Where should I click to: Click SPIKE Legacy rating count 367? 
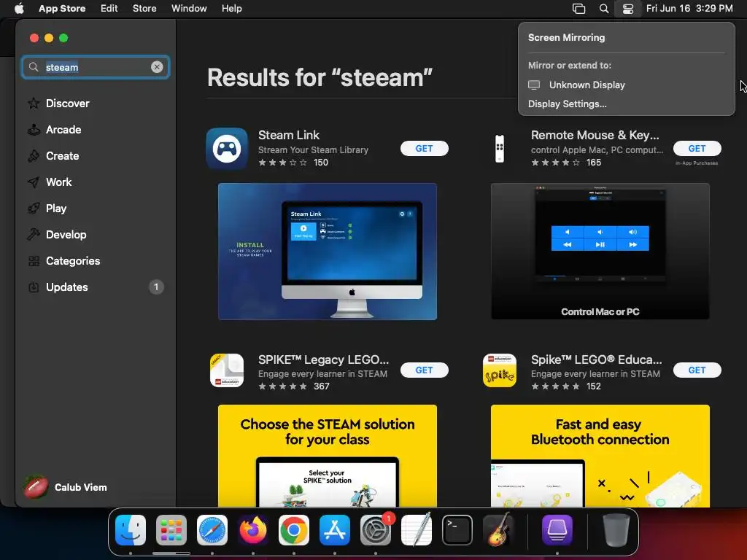coord(322,386)
